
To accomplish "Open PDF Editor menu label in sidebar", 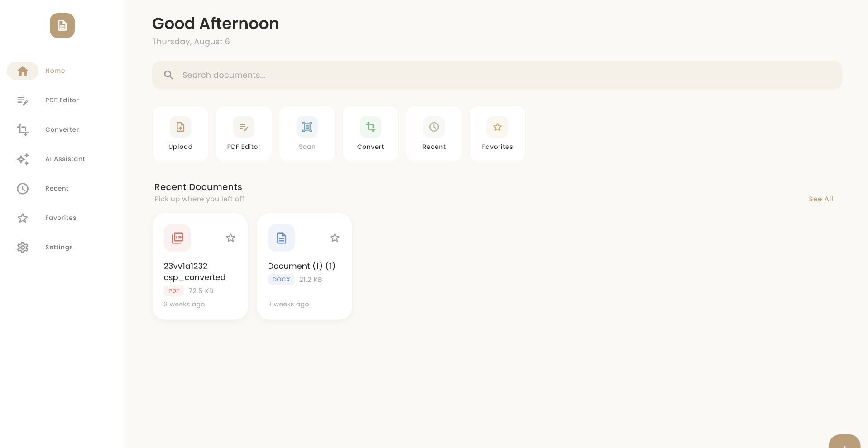I will coord(62,100).
